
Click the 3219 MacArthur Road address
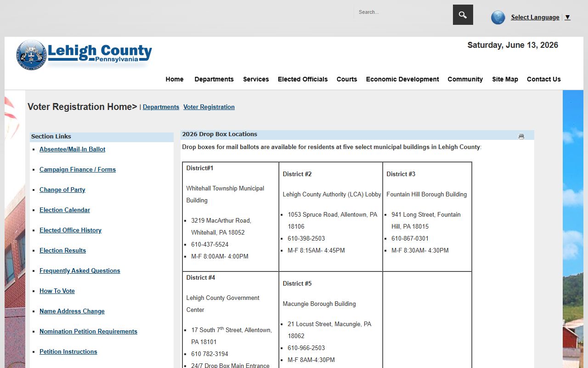221,226
